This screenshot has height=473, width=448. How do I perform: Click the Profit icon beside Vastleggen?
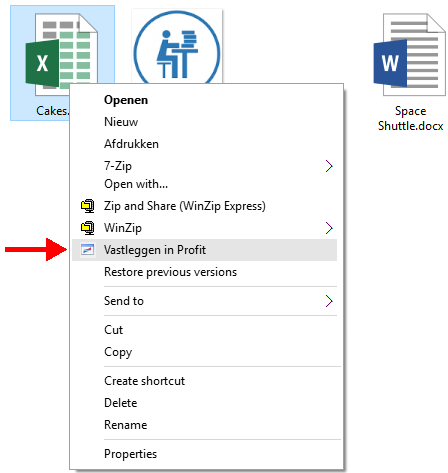[88, 250]
